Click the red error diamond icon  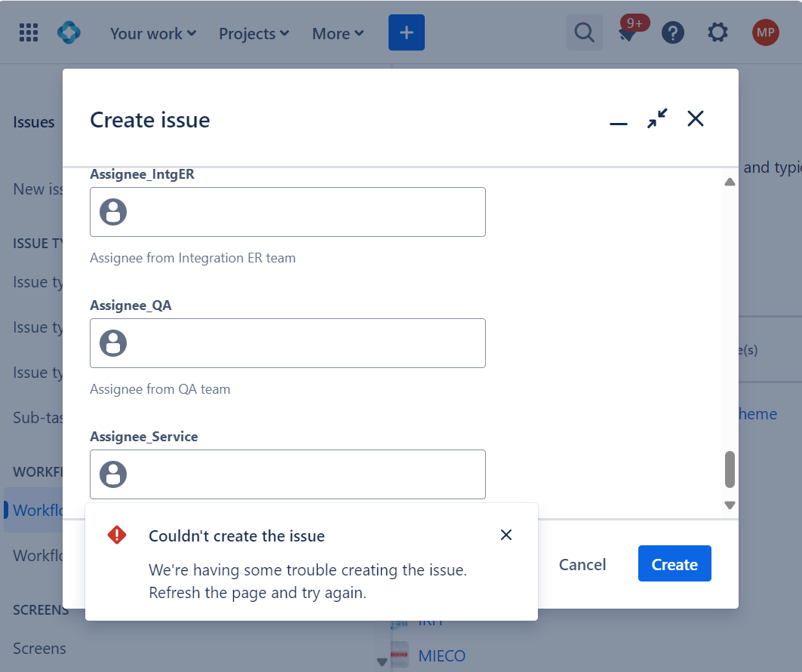(117, 535)
